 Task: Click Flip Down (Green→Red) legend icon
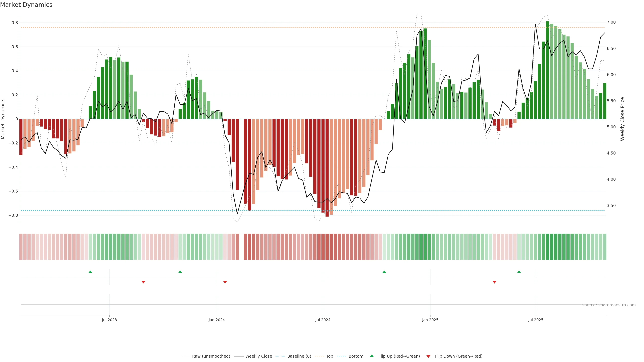pyautogui.click(x=428, y=356)
